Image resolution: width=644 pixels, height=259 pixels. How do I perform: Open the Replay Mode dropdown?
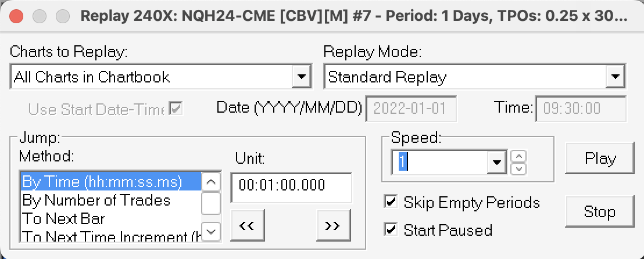point(614,77)
